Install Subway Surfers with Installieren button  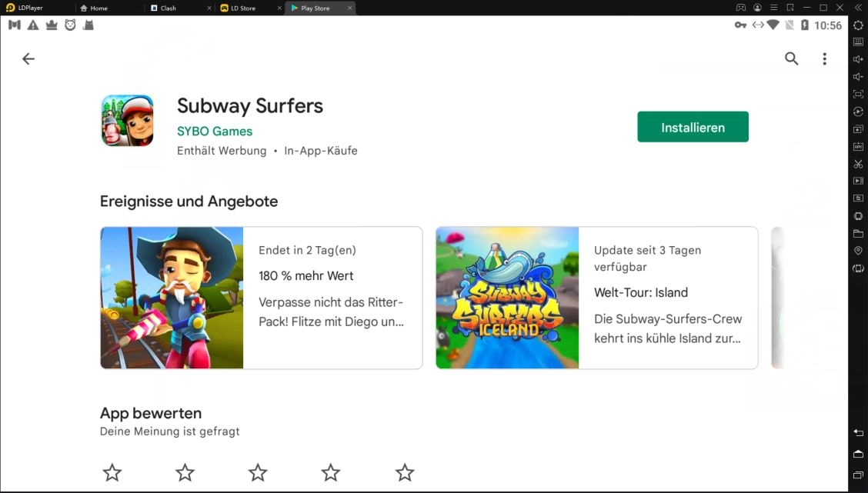[x=693, y=127]
